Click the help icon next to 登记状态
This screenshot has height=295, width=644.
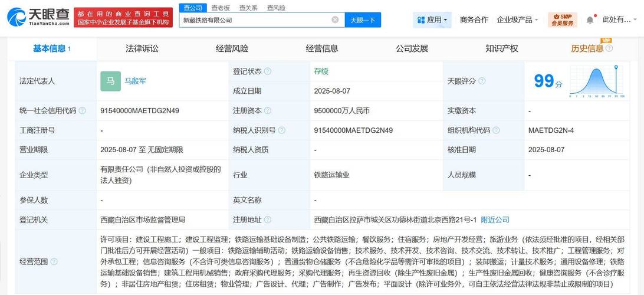click(x=267, y=71)
